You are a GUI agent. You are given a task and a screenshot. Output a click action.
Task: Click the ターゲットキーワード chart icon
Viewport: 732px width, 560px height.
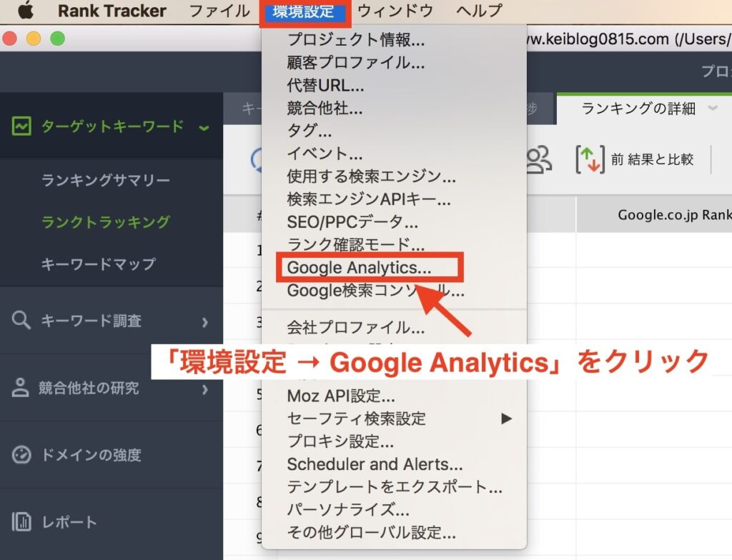(21, 126)
